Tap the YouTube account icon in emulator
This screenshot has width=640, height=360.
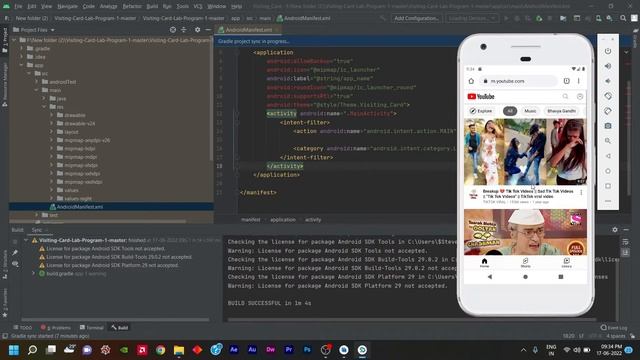click(x=580, y=97)
